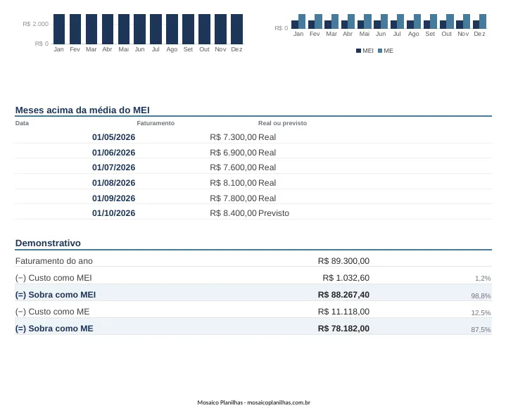
Task: Select the date 01/09/2026
Action: [113, 198]
